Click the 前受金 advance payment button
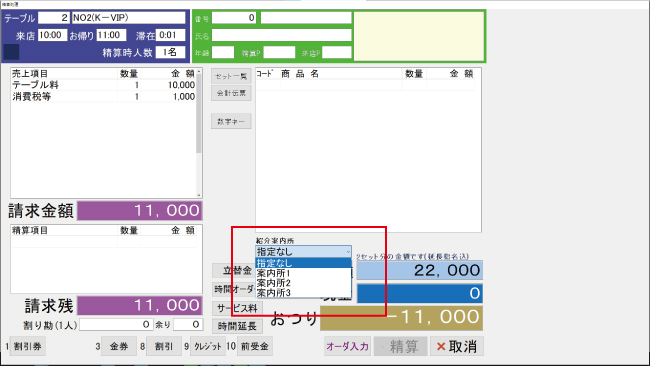The width and height of the screenshot is (650, 366). [x=255, y=346]
